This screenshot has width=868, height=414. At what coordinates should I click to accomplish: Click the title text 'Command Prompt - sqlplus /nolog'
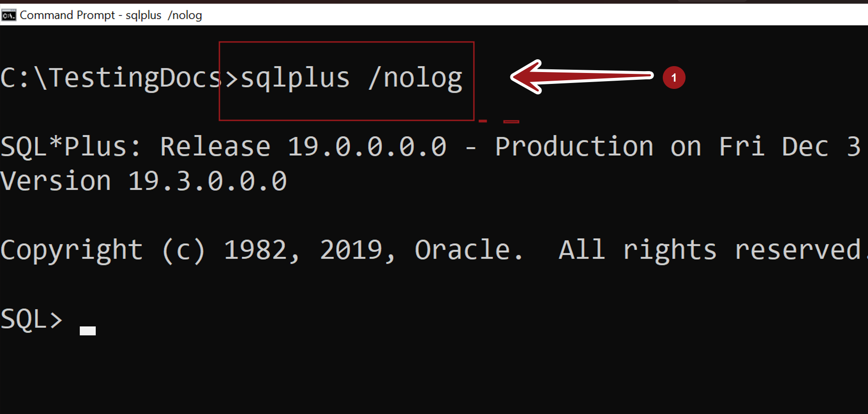[111, 15]
